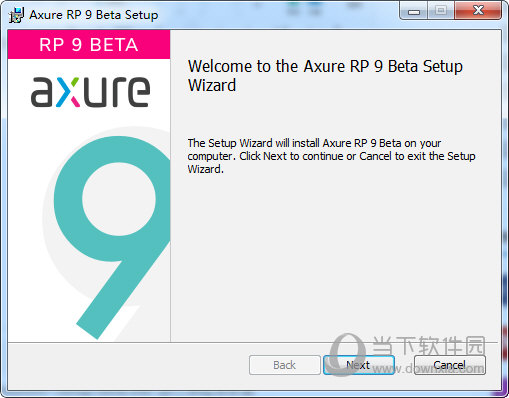Screen dimensions: 509x398
Task: Minimize the Axure RP 9 Beta Setup window
Action: tap(414, 12)
